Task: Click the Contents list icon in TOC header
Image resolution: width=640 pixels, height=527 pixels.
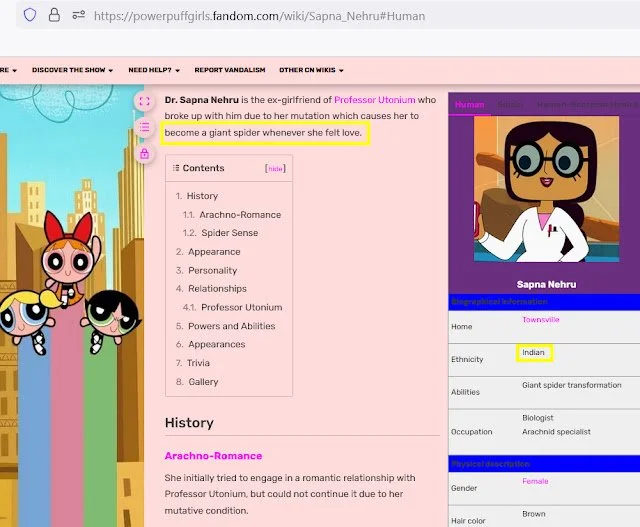Action: 176,168
